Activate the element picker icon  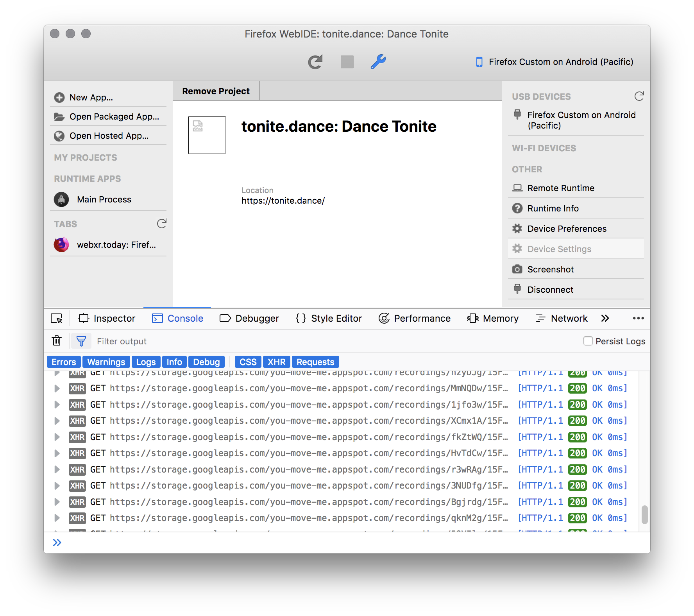click(x=57, y=319)
